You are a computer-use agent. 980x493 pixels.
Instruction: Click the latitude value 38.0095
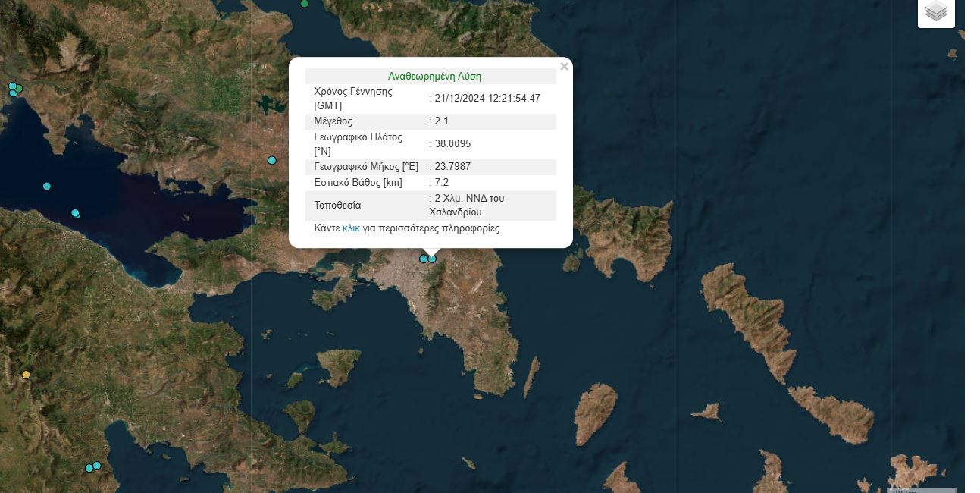point(452,144)
